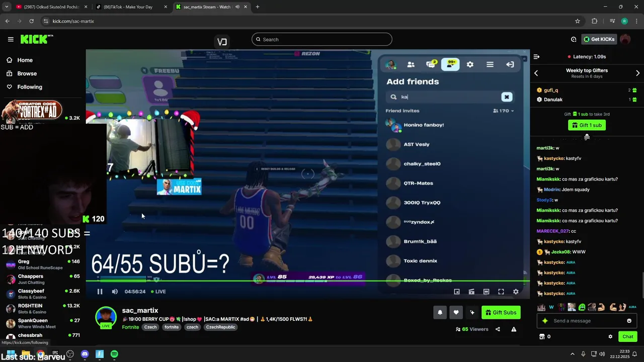Open a new browser tab

[x=258, y=7]
